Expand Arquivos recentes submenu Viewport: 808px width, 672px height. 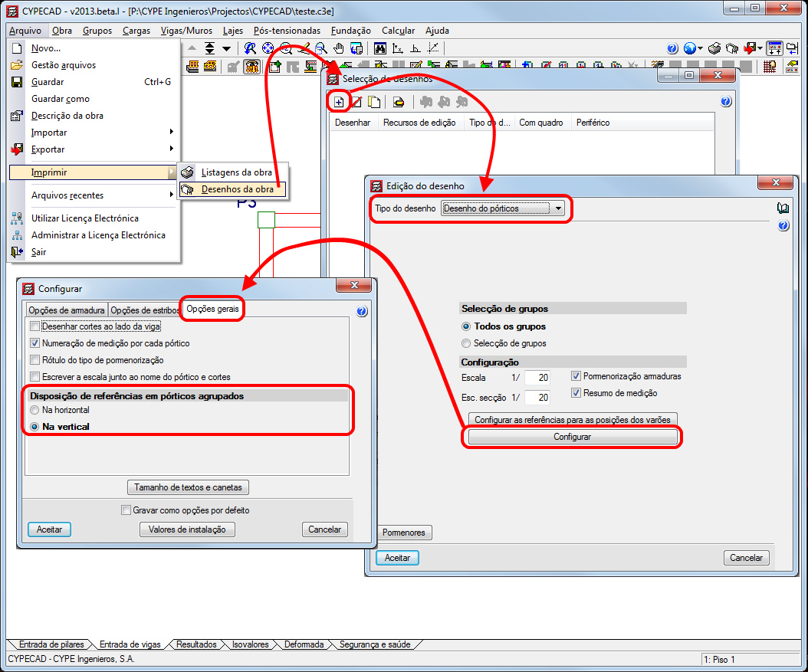pos(95,195)
